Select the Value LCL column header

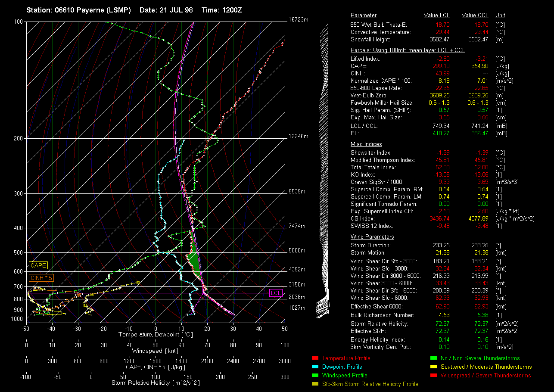point(437,16)
